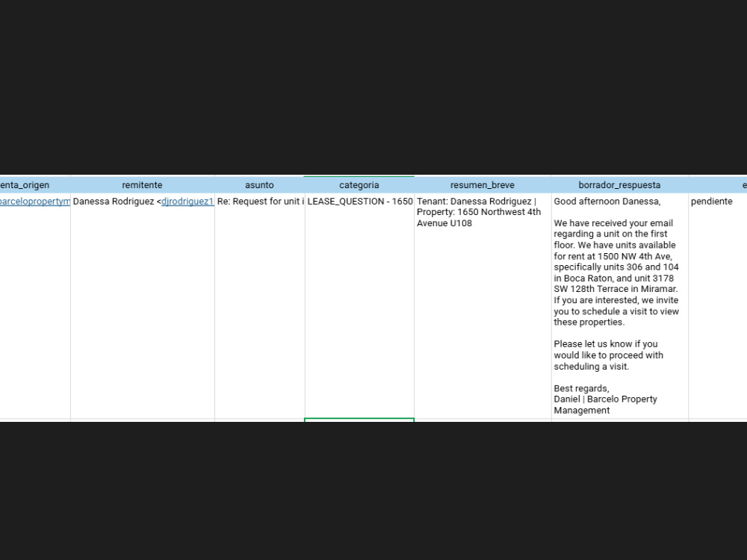Select the LEASE_QUESTION - 1650 cell

click(359, 305)
